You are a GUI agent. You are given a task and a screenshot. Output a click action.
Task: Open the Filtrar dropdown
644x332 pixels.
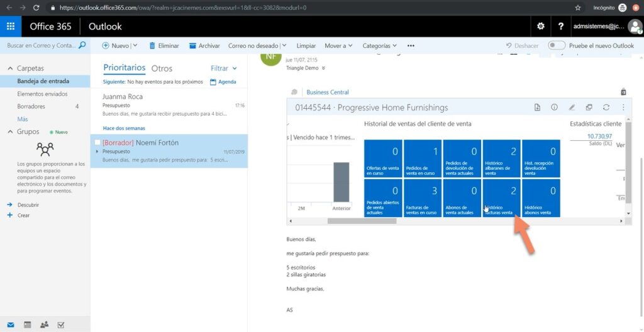[x=223, y=69]
